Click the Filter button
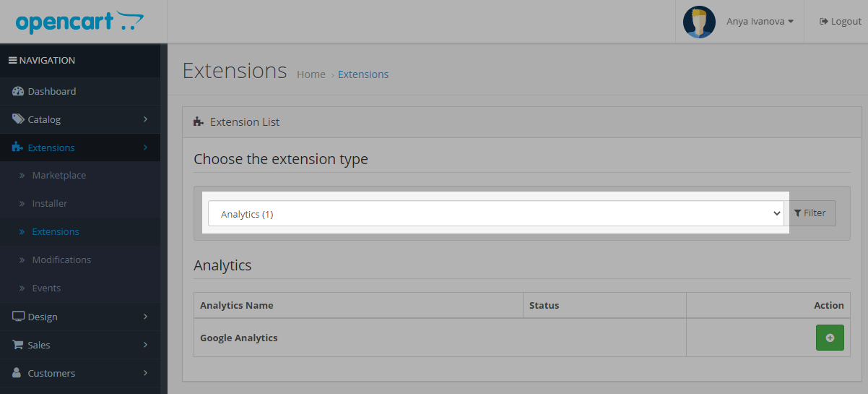The height and width of the screenshot is (394, 868). [x=810, y=213]
